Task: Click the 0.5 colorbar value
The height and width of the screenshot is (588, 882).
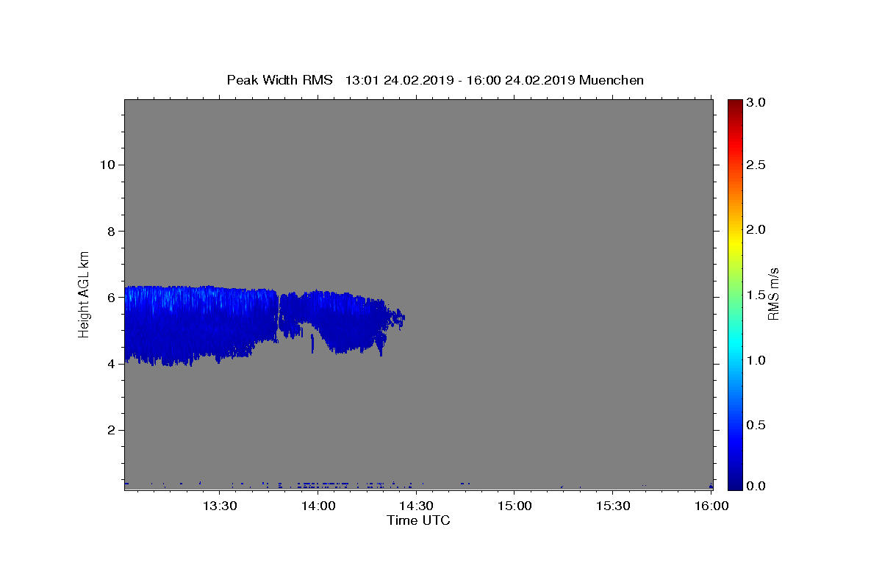Action: 758,425
